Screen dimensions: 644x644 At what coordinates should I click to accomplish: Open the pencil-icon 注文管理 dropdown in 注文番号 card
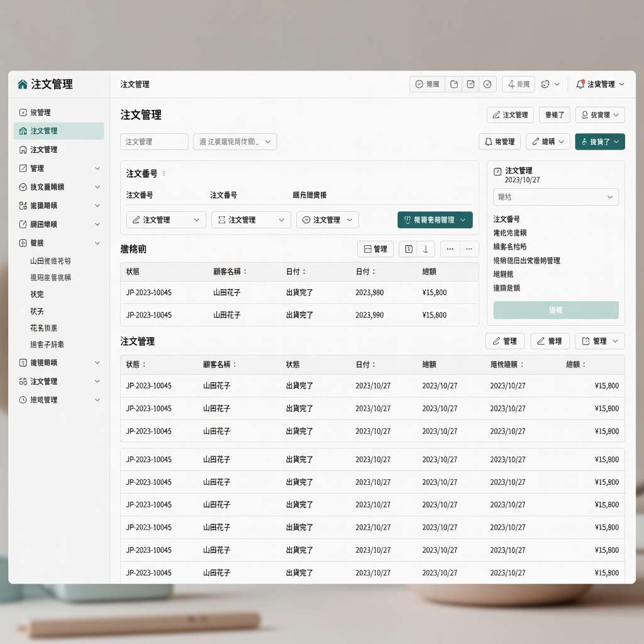[x=166, y=219]
